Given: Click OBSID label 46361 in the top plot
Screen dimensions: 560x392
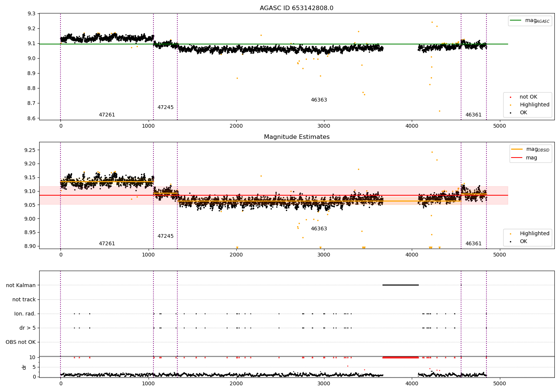Looking at the screenshot, I should (x=473, y=115).
